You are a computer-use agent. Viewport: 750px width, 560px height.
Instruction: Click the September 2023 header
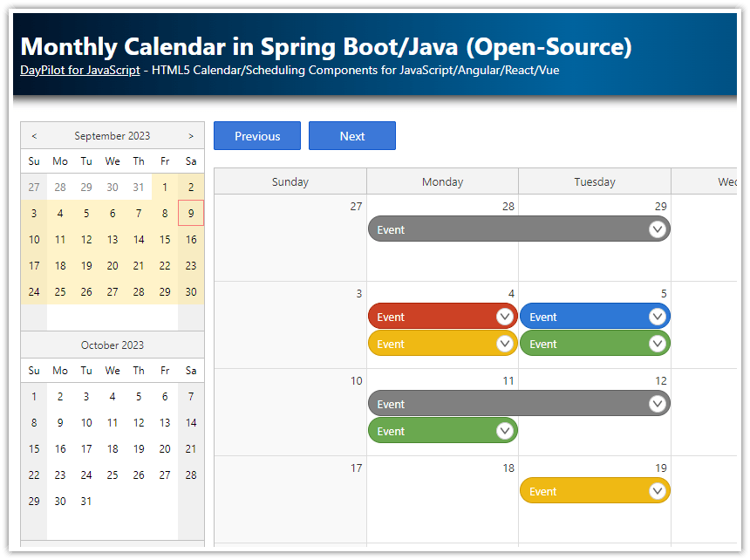[x=112, y=135]
